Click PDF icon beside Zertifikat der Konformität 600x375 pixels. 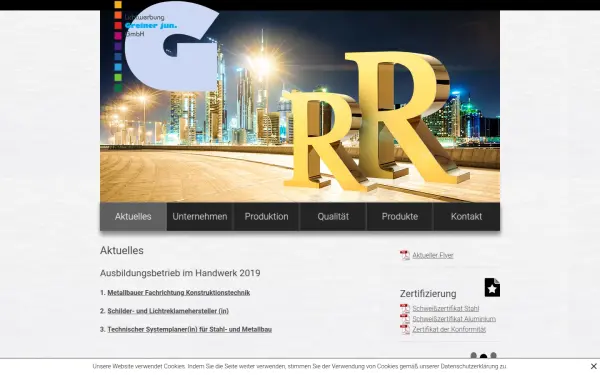(x=405, y=329)
